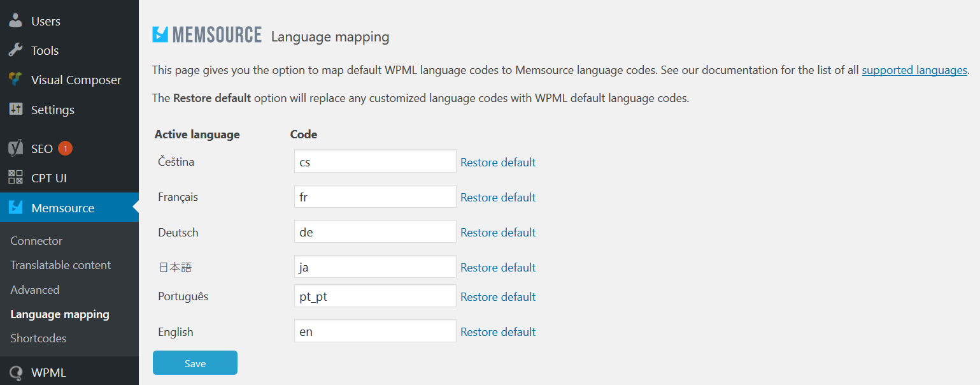Click the Tools wrench icon
Image resolution: width=980 pixels, height=385 pixels.
pyautogui.click(x=16, y=50)
